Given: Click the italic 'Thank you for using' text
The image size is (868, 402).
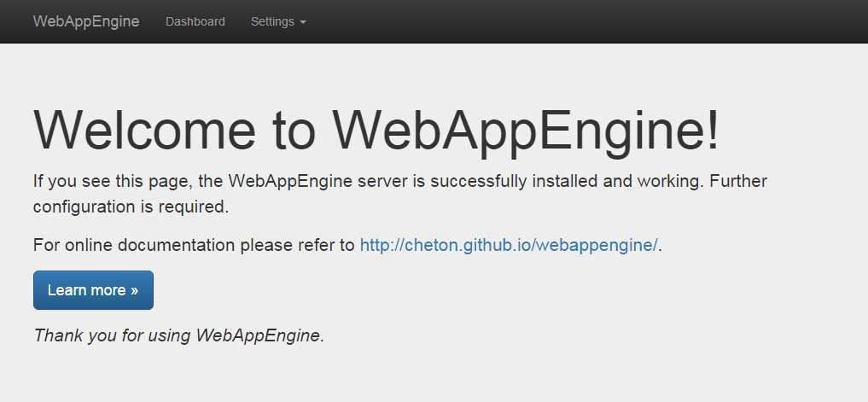Looking at the screenshot, I should (x=113, y=335).
